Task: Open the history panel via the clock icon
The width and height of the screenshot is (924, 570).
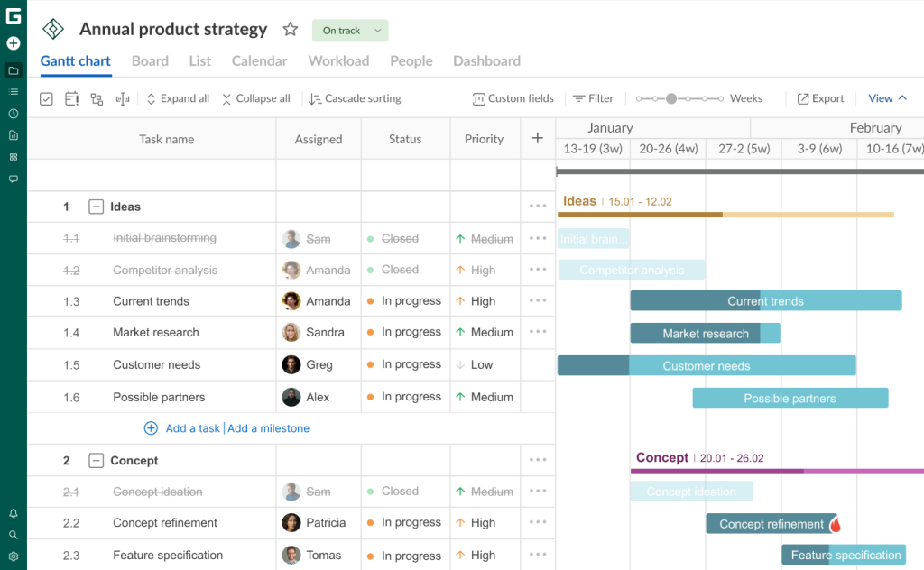Action: point(13,113)
